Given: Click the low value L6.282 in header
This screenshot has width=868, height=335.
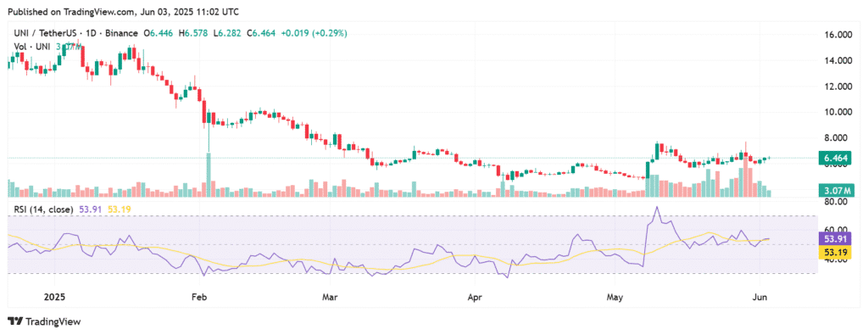Looking at the screenshot, I should (x=228, y=33).
